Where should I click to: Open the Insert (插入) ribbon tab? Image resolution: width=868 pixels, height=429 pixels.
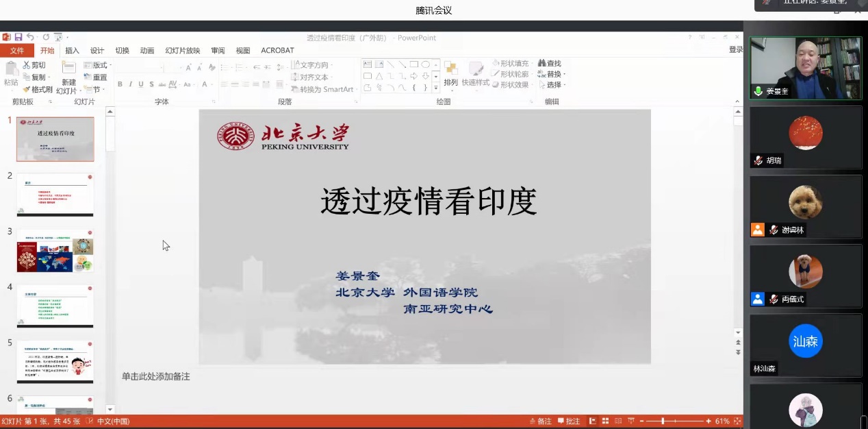(72, 50)
